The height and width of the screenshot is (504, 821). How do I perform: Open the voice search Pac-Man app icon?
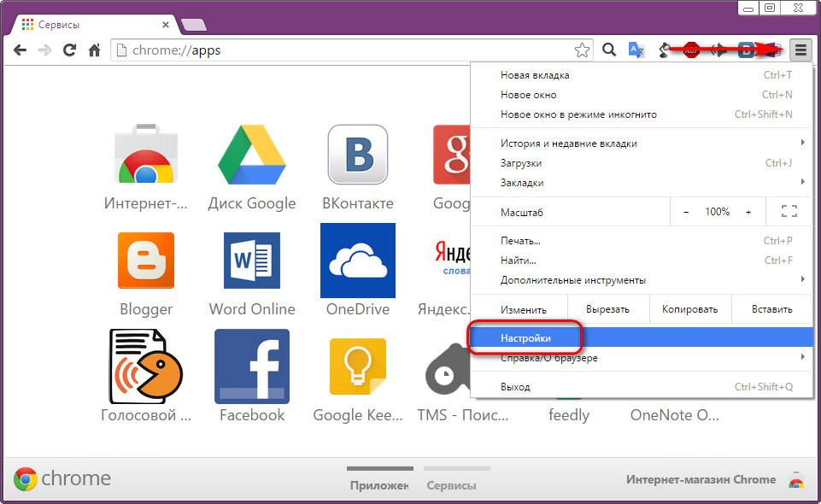point(146,366)
